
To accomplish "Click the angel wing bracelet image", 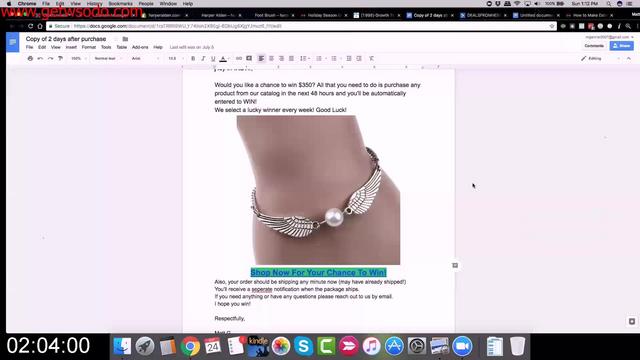I will [318, 190].
